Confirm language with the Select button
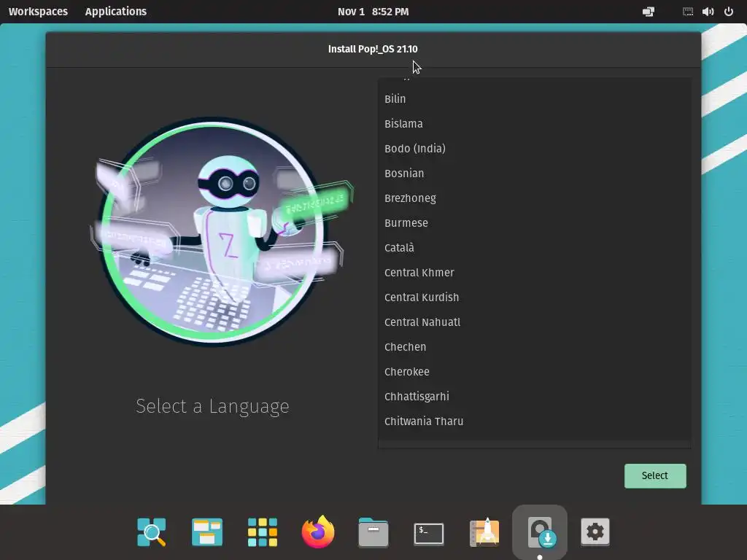The image size is (747, 560). pos(655,475)
